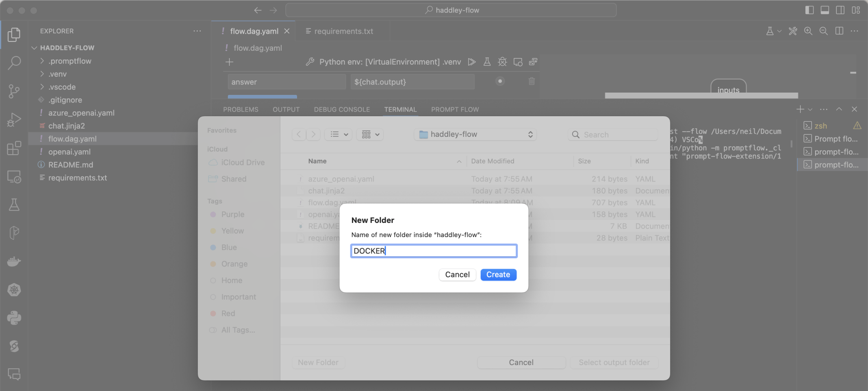Cancel the New Folder dialog
Image resolution: width=868 pixels, height=391 pixels.
click(x=457, y=274)
